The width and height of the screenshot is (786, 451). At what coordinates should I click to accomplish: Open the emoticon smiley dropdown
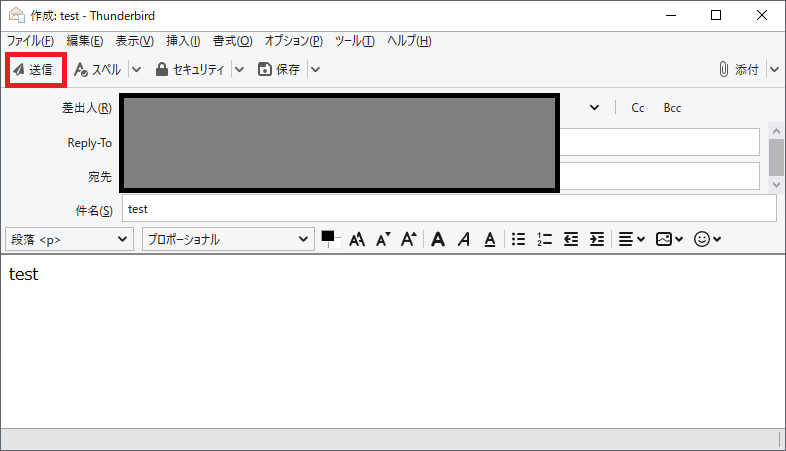click(707, 240)
